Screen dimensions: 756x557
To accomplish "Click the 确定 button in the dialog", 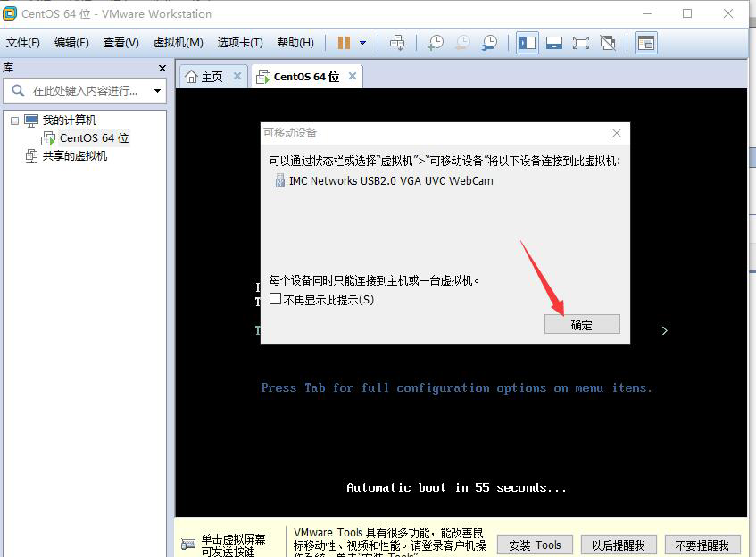I will tap(582, 325).
